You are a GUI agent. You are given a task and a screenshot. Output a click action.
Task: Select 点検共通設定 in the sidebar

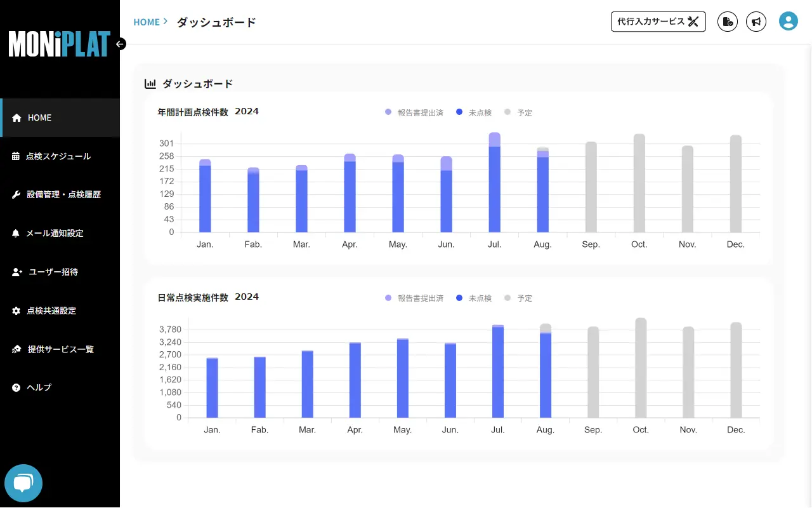pos(51,311)
